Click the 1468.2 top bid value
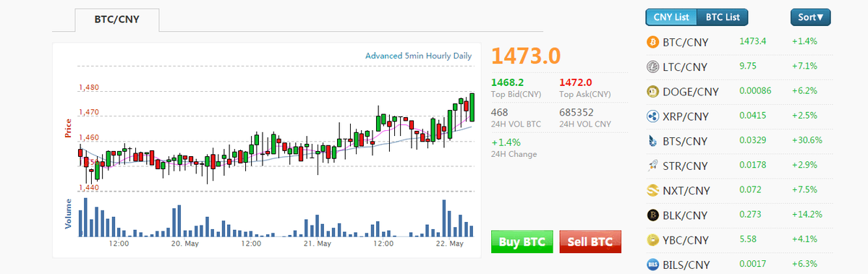Screen dimensions: 868x274 [x=507, y=82]
